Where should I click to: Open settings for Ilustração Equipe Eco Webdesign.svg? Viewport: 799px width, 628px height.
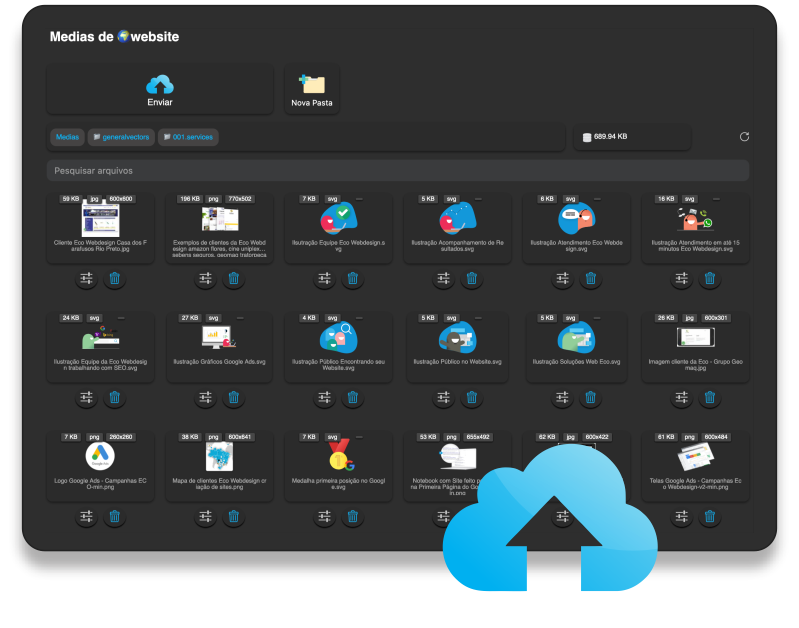324,280
